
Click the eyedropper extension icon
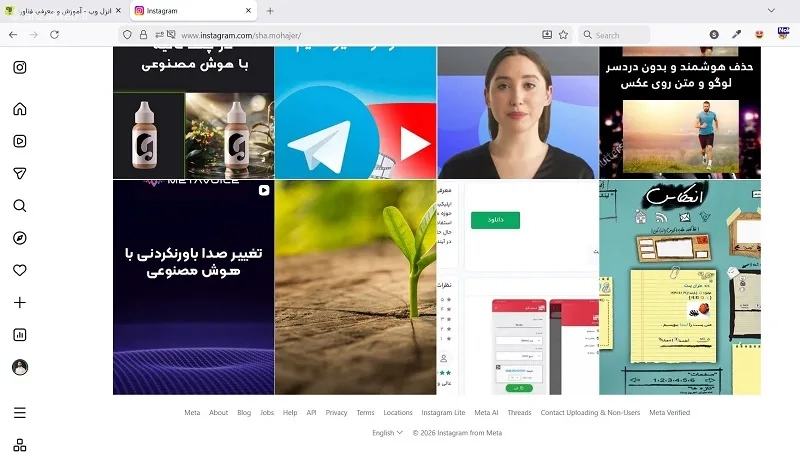pos(736,34)
